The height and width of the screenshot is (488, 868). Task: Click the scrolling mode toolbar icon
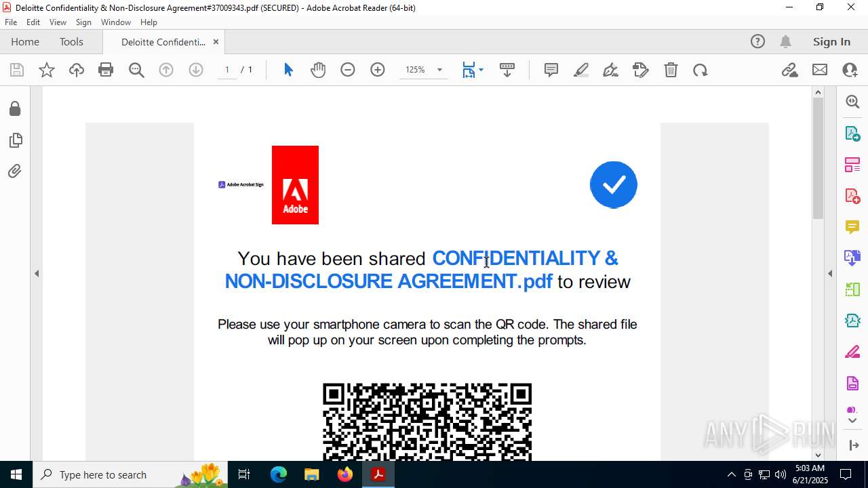507,70
